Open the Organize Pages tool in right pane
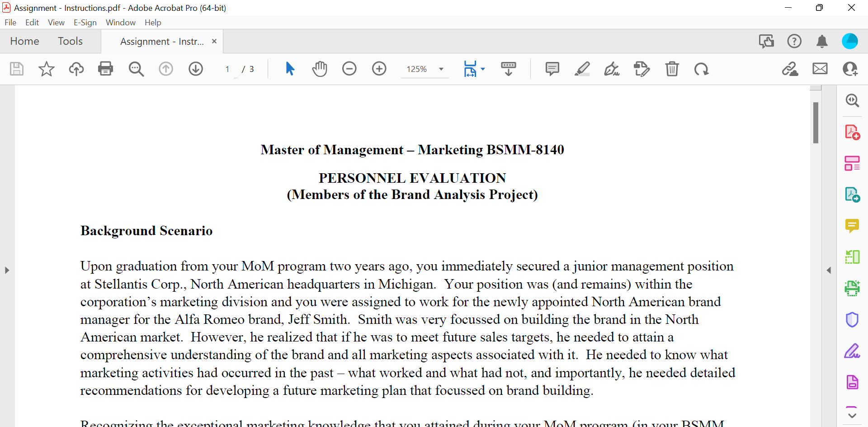 coord(852,163)
